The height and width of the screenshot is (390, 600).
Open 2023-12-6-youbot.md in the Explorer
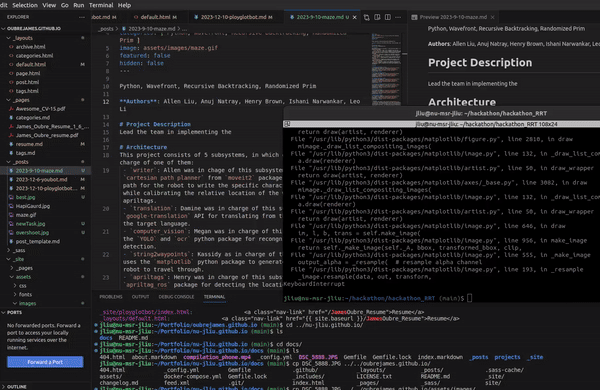(41, 179)
